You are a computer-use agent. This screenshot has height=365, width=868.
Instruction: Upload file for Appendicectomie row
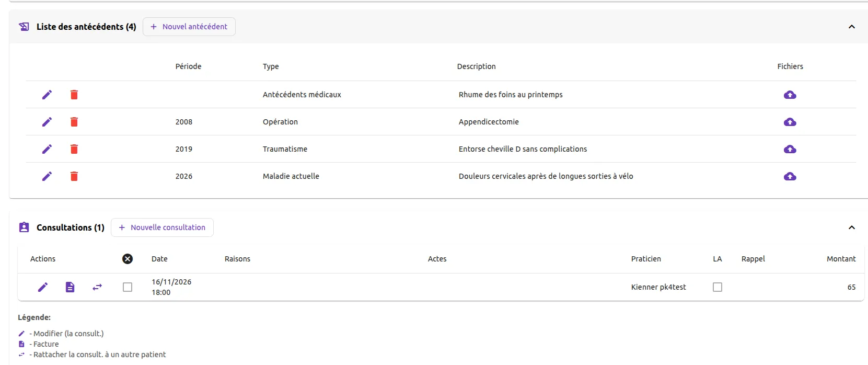(x=790, y=122)
